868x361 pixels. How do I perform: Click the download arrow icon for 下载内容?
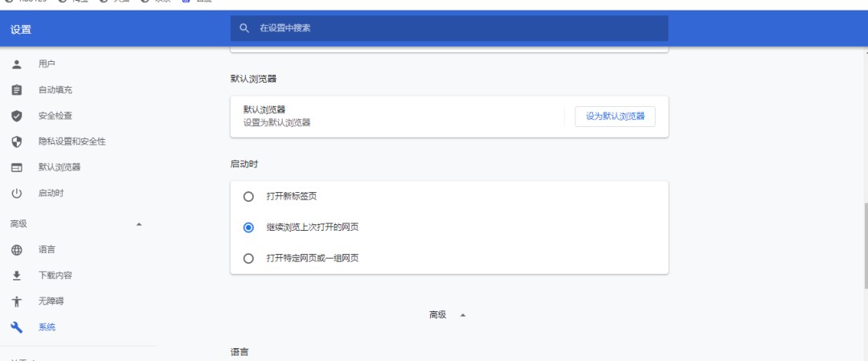click(16, 276)
